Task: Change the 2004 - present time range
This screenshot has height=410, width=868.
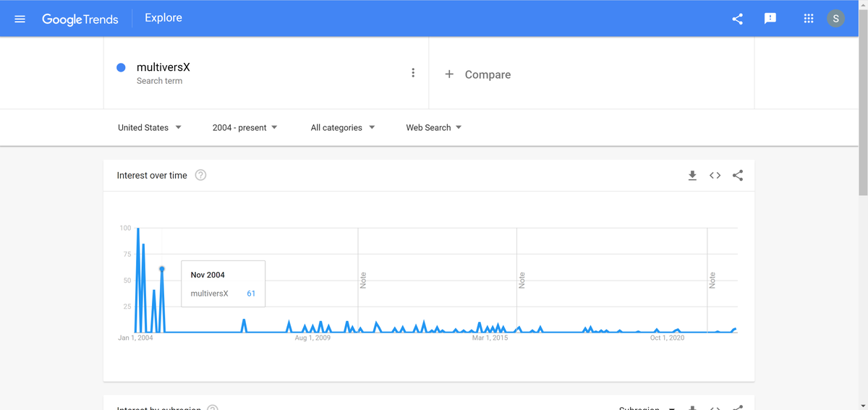Action: pyautogui.click(x=244, y=127)
